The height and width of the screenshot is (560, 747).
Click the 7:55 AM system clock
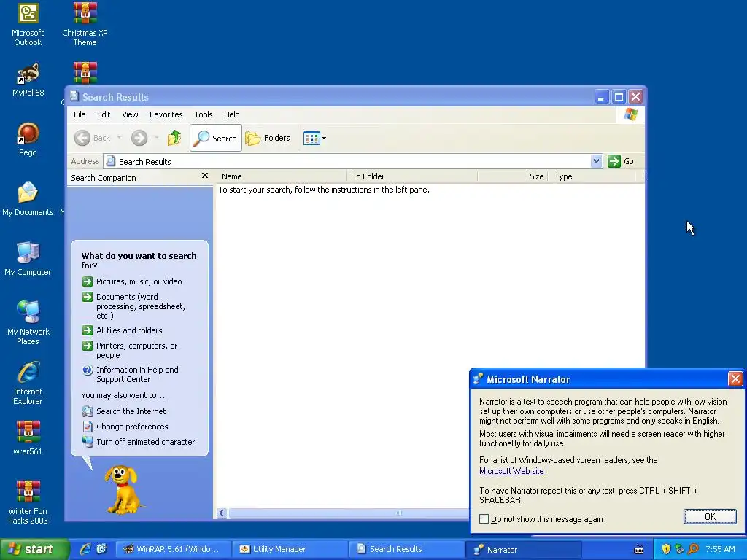[720, 549]
